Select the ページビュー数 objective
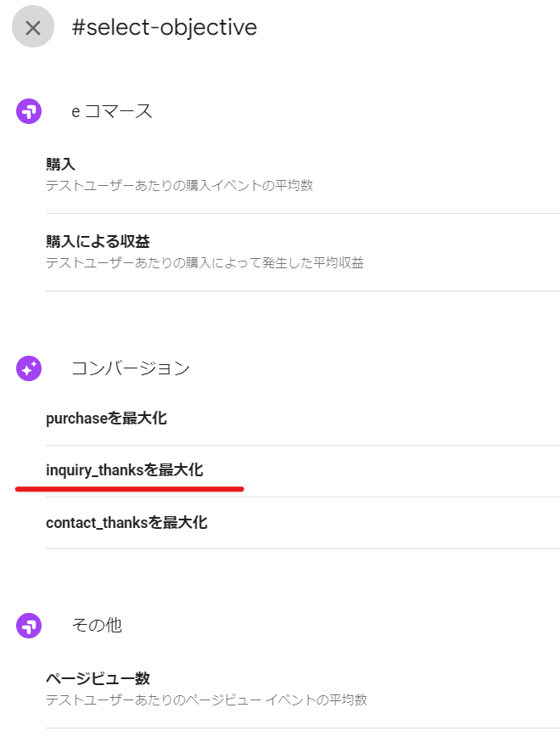This screenshot has width=560, height=736. pyautogui.click(x=98, y=678)
